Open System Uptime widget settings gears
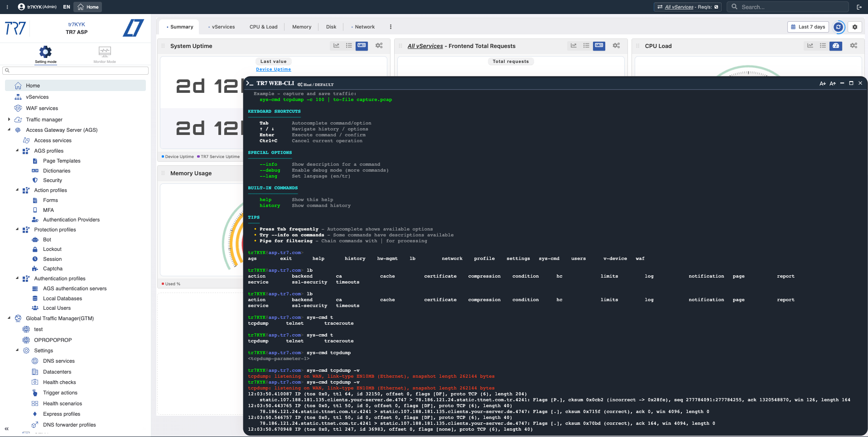 (379, 46)
